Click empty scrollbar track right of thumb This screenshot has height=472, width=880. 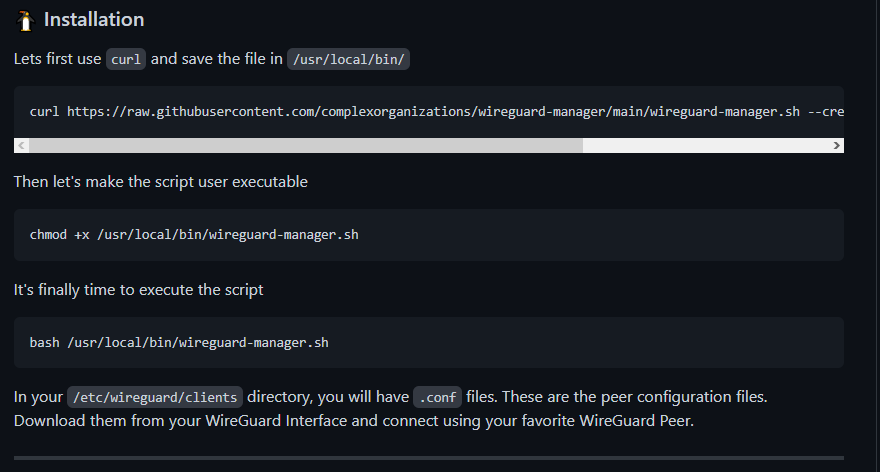(x=706, y=145)
